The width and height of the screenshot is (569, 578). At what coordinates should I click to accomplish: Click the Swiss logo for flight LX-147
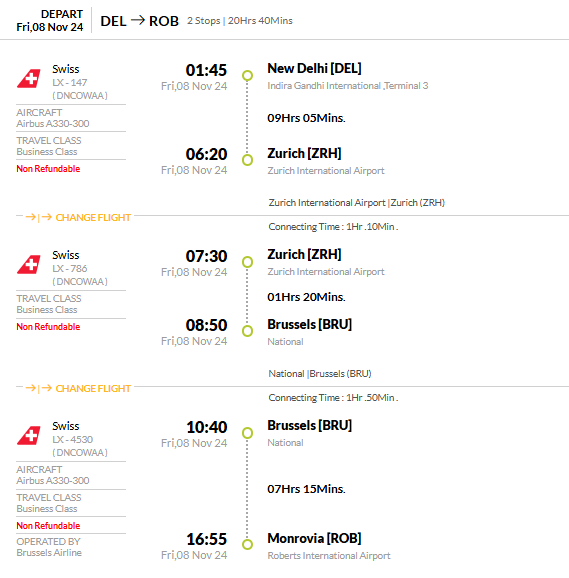coord(29,78)
